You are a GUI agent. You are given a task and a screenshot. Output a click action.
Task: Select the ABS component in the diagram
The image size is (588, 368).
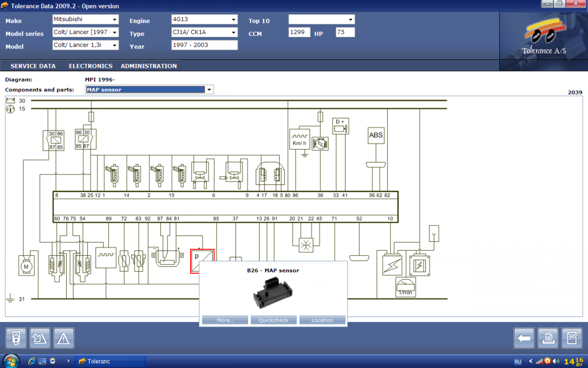click(x=376, y=135)
